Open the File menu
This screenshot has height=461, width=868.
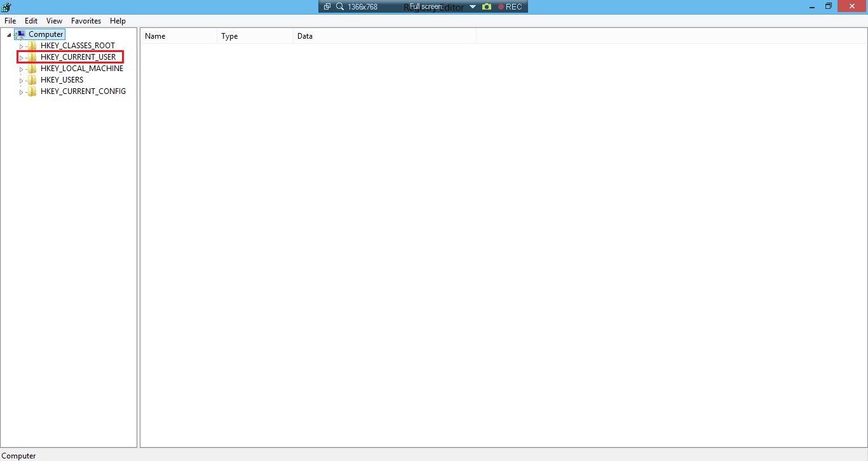10,21
